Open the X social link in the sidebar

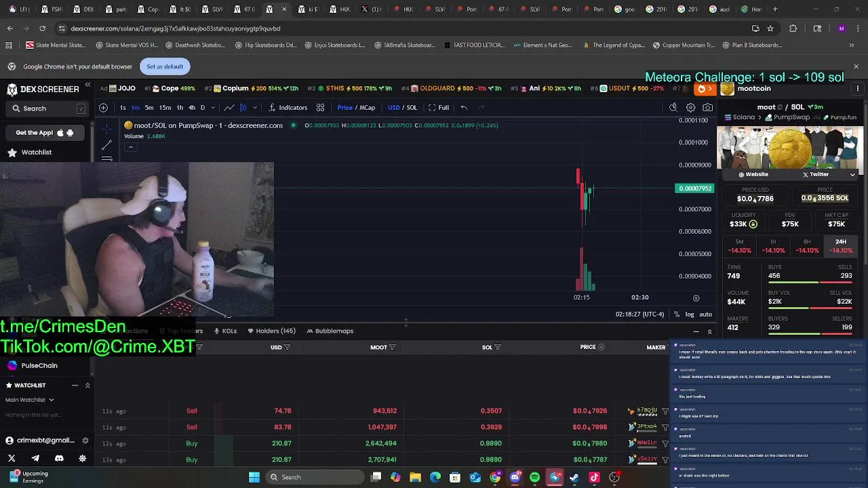coord(12,458)
